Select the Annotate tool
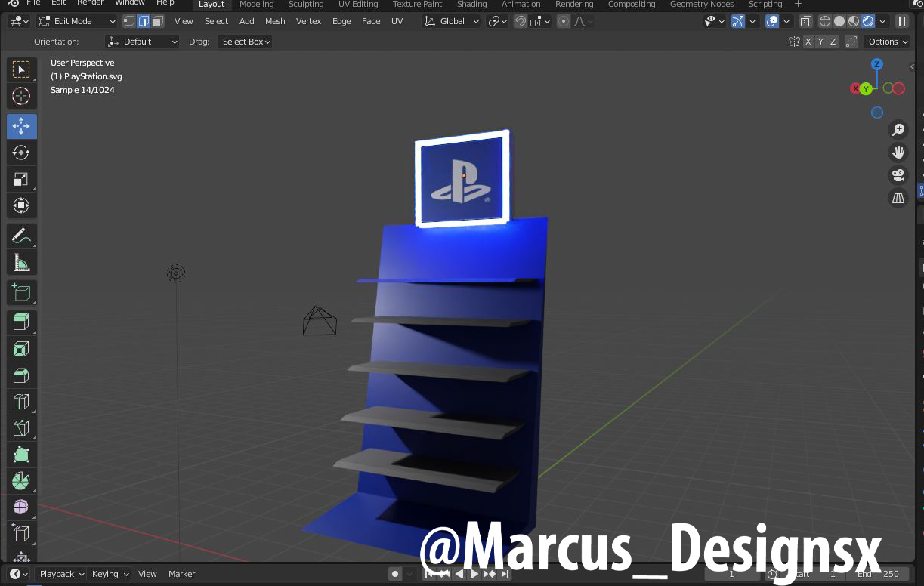924x586 pixels. click(x=21, y=236)
